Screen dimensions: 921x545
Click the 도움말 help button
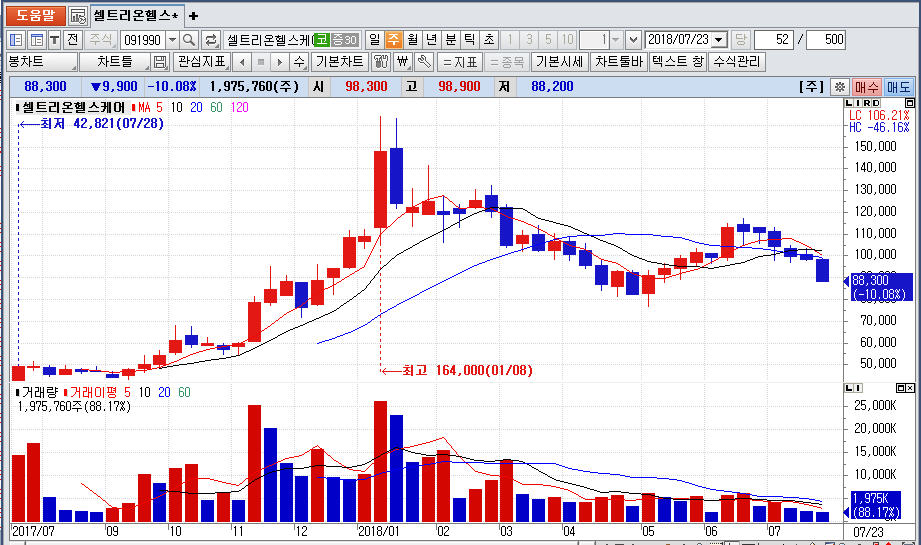[34, 16]
